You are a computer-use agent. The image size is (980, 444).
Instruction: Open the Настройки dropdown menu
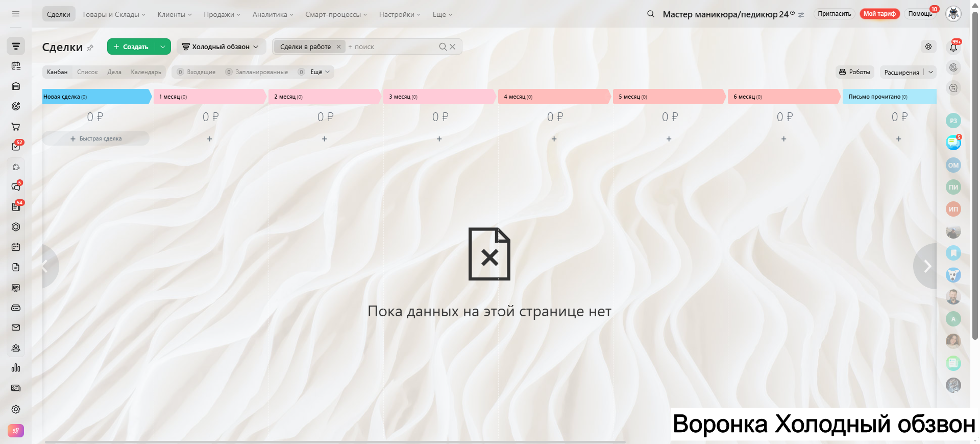coord(400,14)
